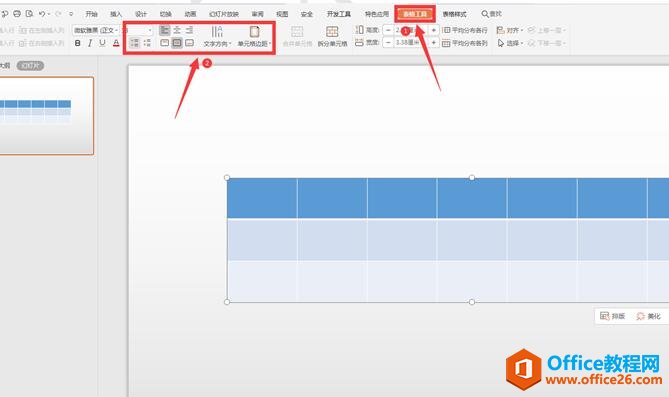669x397 pixels.
Task: Click 平均分布各列 distribute columns
Action: click(x=465, y=43)
